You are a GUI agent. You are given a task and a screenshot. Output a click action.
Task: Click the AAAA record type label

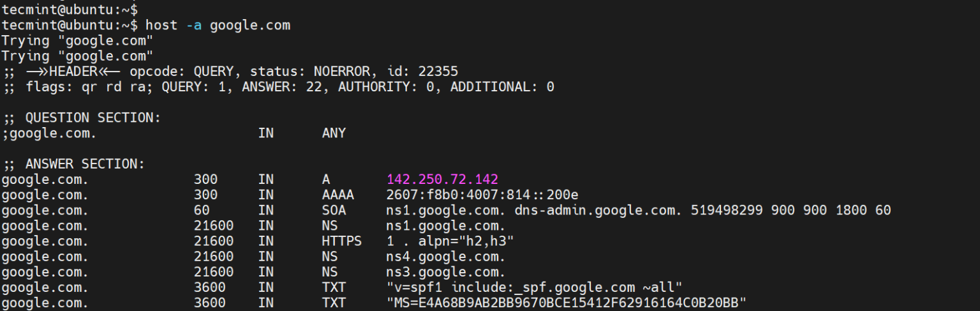click(x=338, y=195)
